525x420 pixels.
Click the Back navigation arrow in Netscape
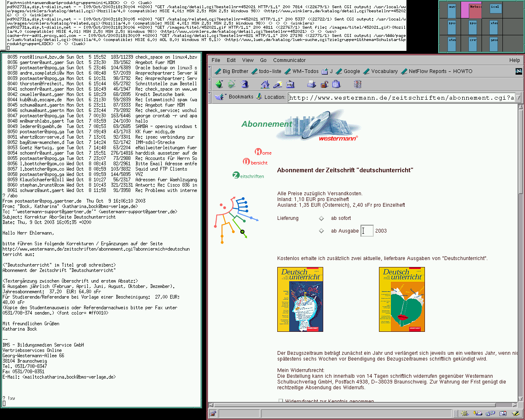(219, 84)
